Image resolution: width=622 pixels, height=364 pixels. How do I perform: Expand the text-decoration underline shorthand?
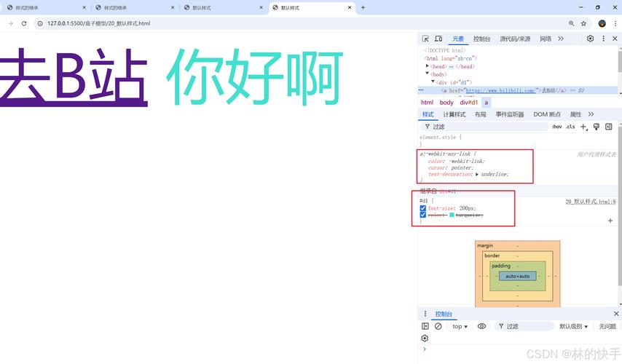[477, 175]
